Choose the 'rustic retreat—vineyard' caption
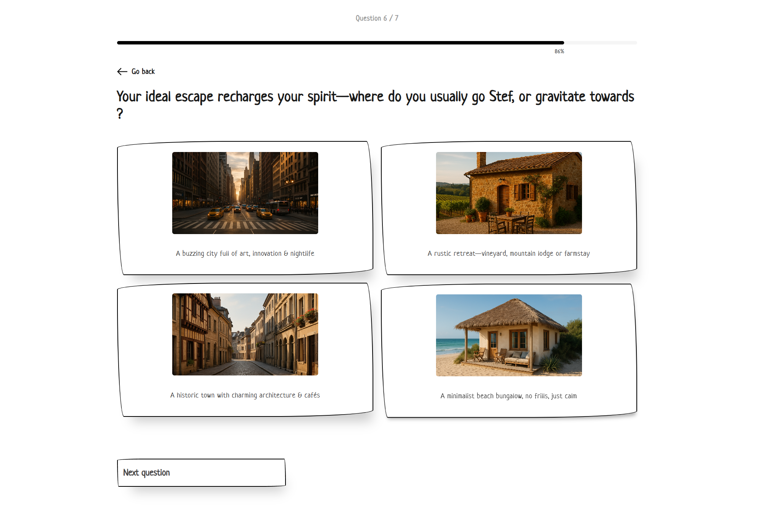Screen dimensions: 766x532 coord(508,253)
